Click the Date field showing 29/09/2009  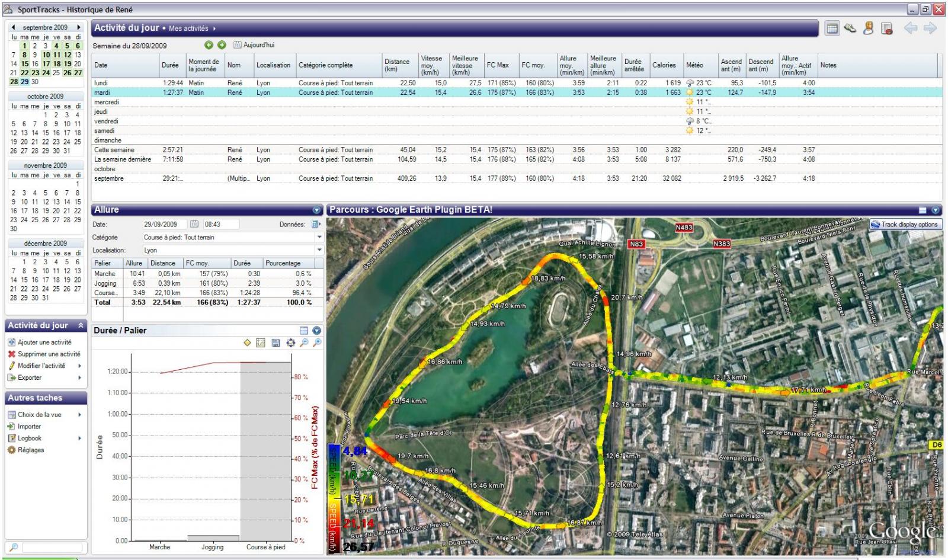click(x=165, y=225)
